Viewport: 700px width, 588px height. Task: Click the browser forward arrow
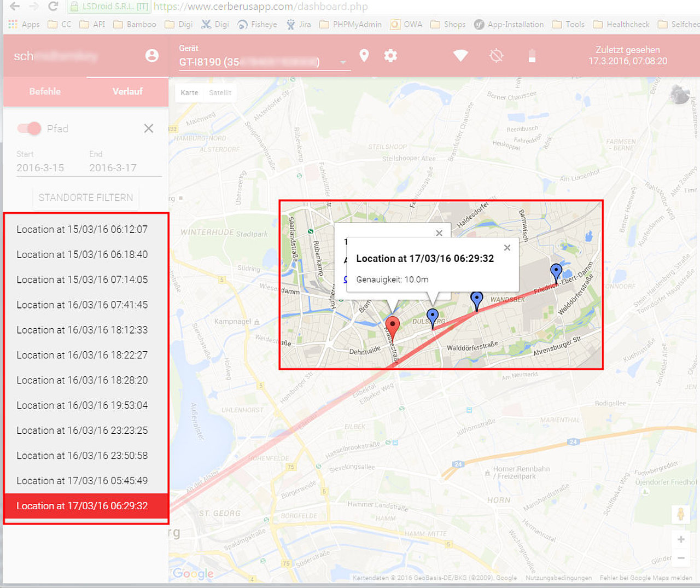(34, 7)
